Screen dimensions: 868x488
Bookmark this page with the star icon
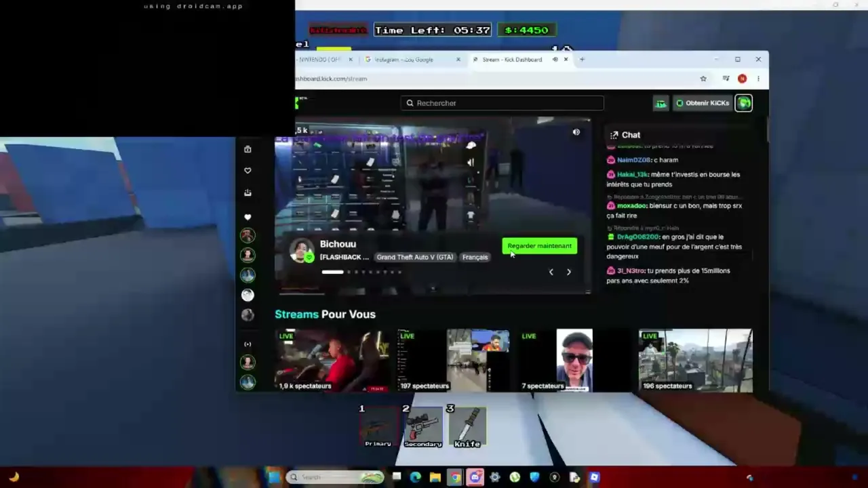coord(703,79)
